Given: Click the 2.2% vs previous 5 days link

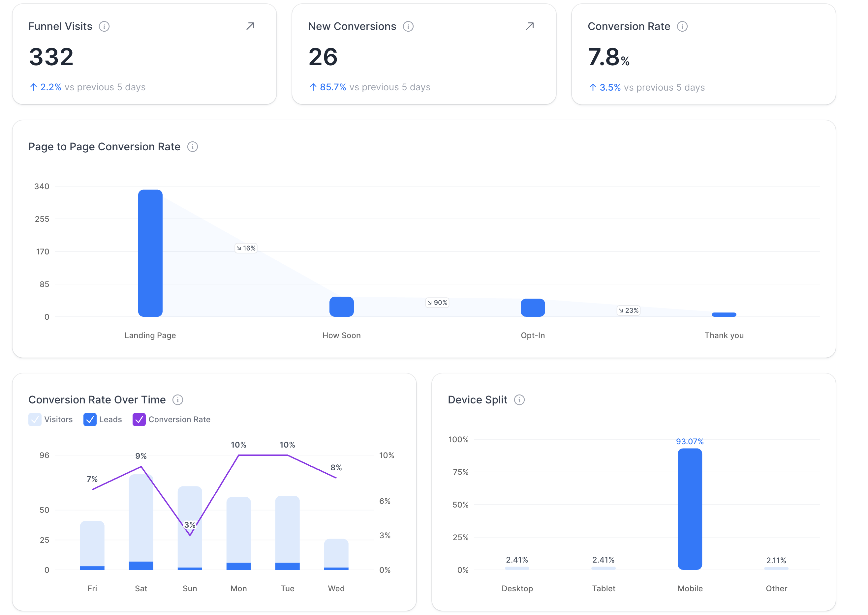Looking at the screenshot, I should coord(50,87).
